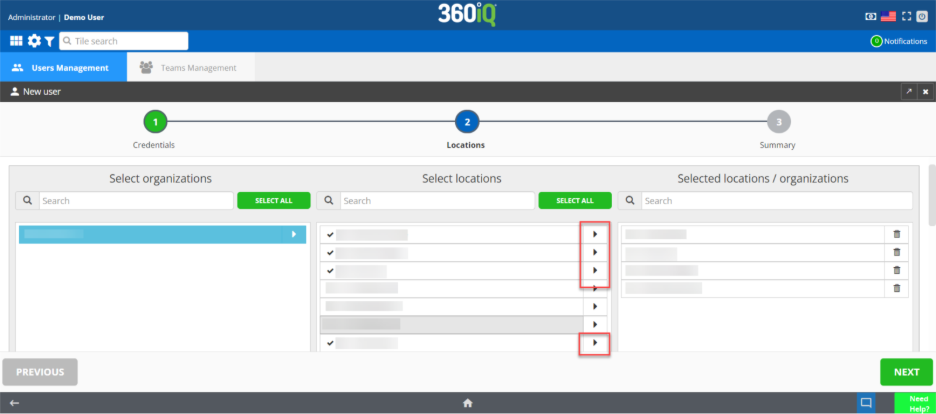
Task: Click the filter funnel icon
Action: click(x=49, y=41)
